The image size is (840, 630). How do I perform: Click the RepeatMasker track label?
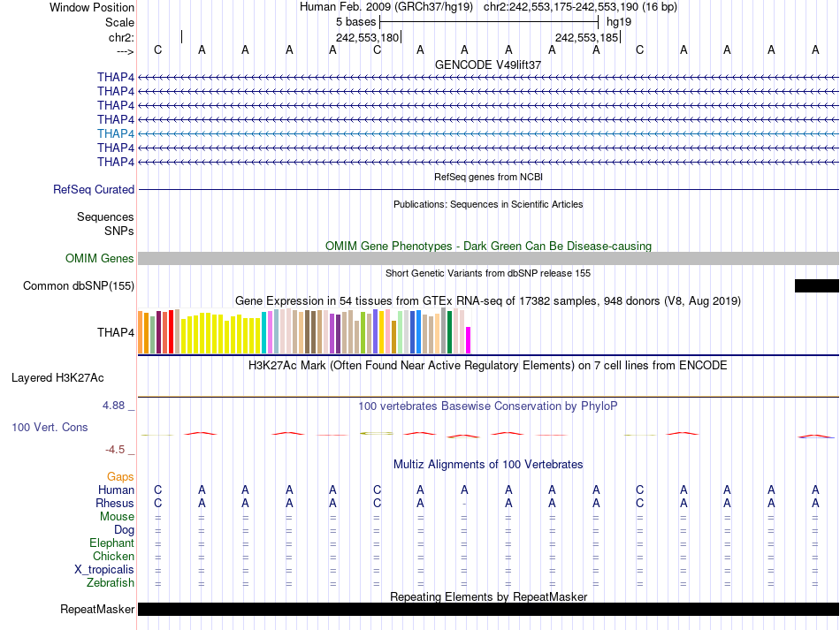pyautogui.click(x=97, y=610)
